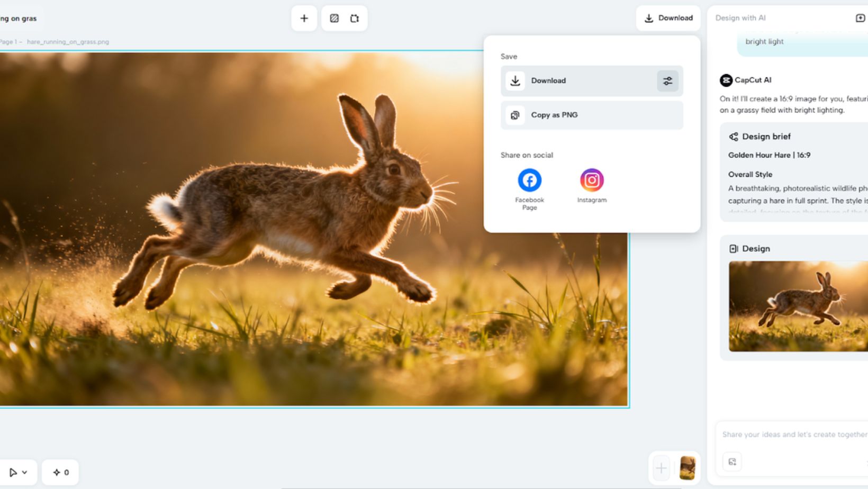Click the CapCut AI logo avatar
868x489 pixels.
click(x=726, y=80)
